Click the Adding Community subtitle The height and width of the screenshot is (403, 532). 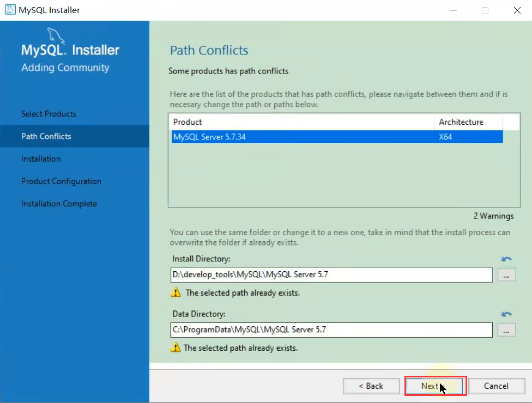coord(65,68)
